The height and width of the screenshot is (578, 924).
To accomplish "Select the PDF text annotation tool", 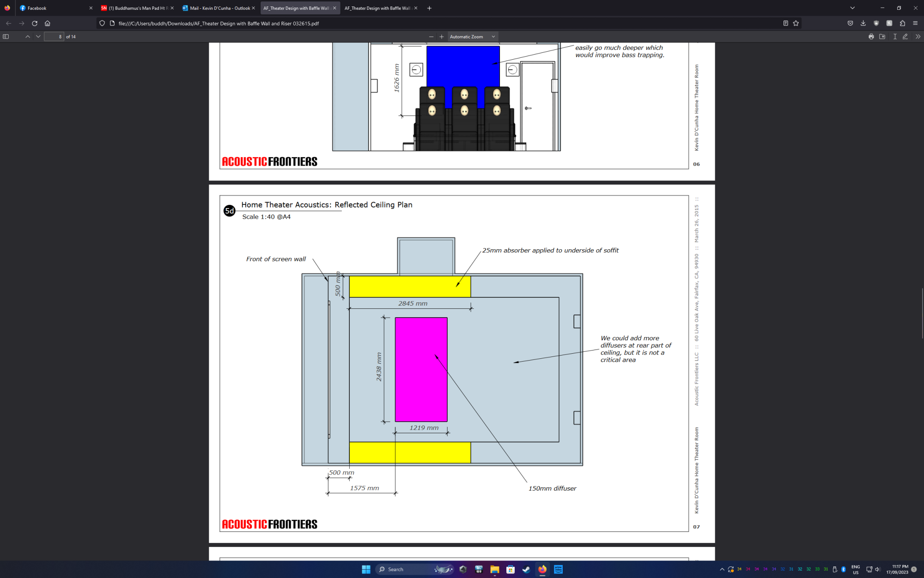I will coord(895,37).
